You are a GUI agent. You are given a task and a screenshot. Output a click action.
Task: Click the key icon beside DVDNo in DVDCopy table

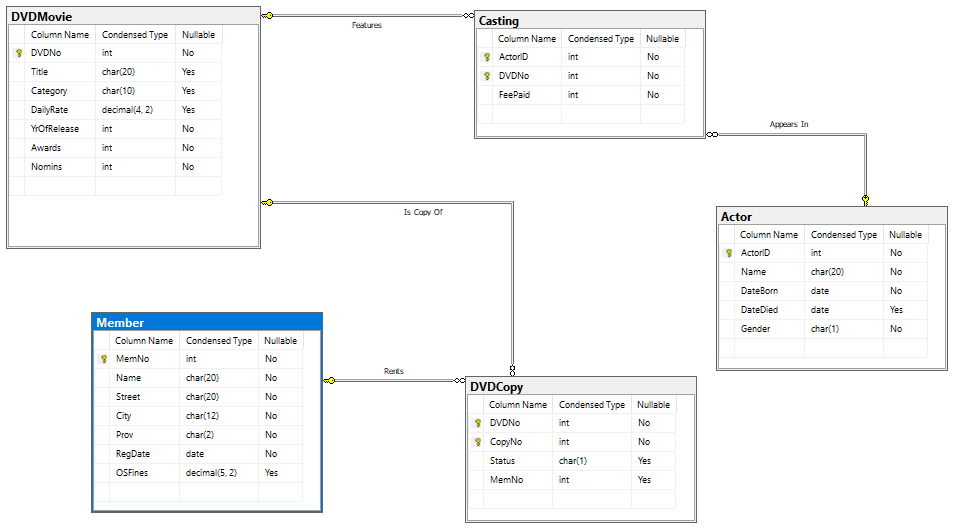[477, 423]
